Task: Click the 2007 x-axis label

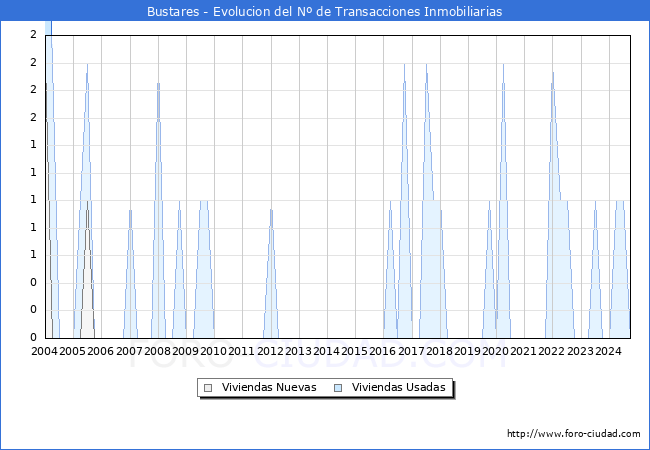Action: pos(129,351)
